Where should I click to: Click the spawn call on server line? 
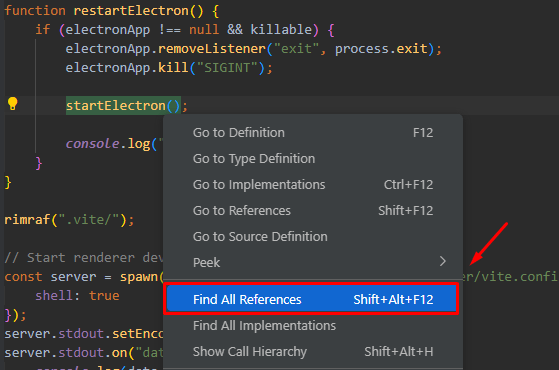point(139,277)
